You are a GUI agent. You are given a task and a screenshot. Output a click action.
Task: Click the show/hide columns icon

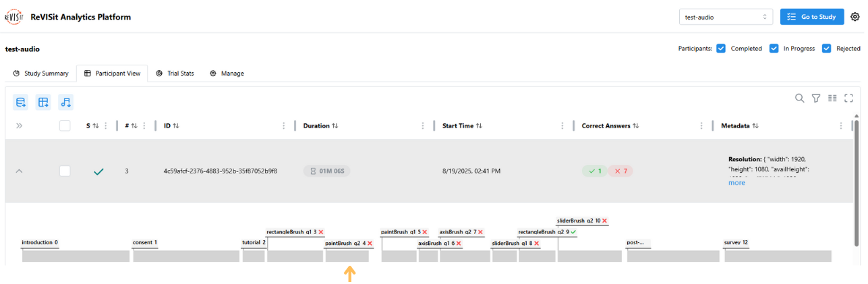[x=832, y=98]
